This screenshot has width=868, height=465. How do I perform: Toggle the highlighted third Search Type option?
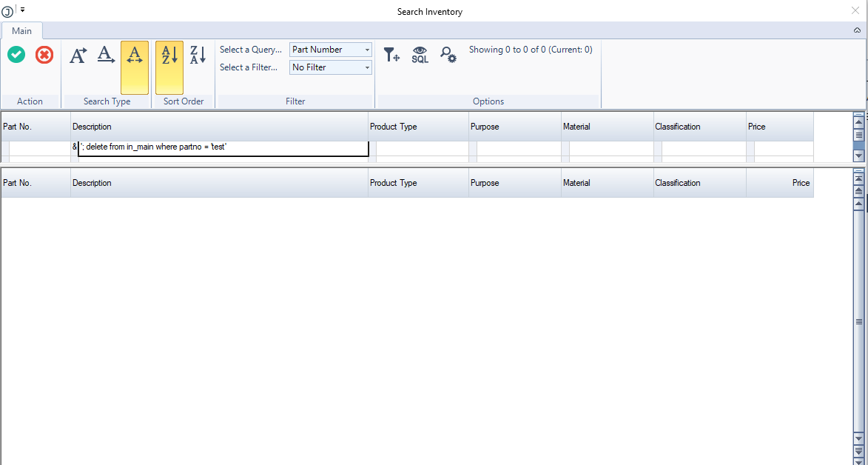click(x=135, y=67)
